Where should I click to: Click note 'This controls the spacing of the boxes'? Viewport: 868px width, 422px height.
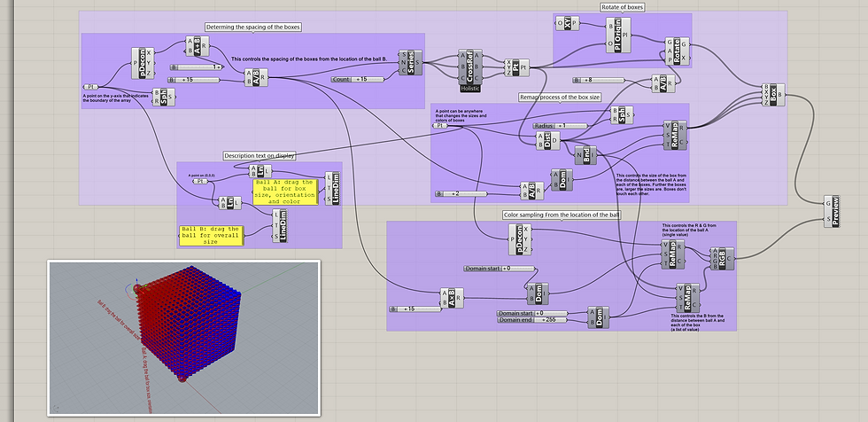click(x=309, y=59)
